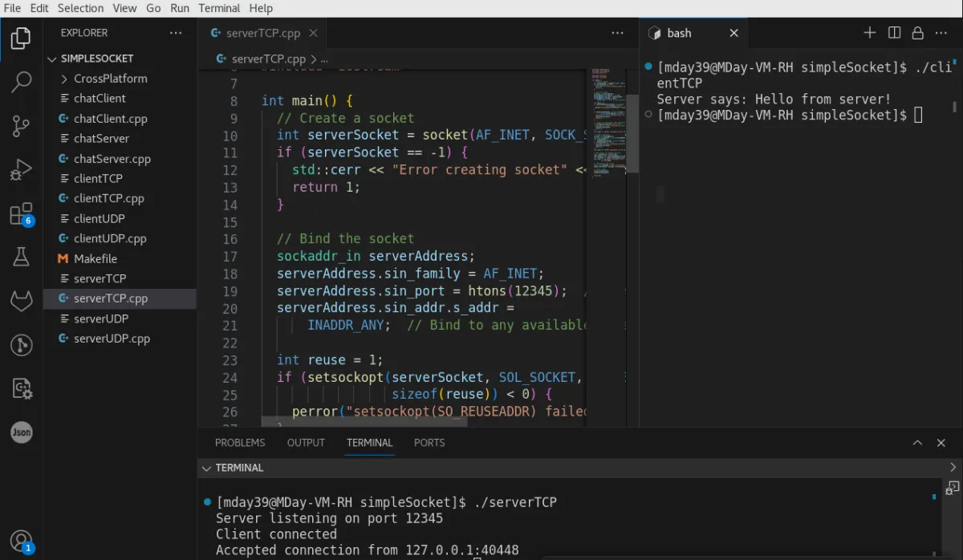
Task: Click the More Actions ellipsis in terminal panel
Action: (x=941, y=32)
